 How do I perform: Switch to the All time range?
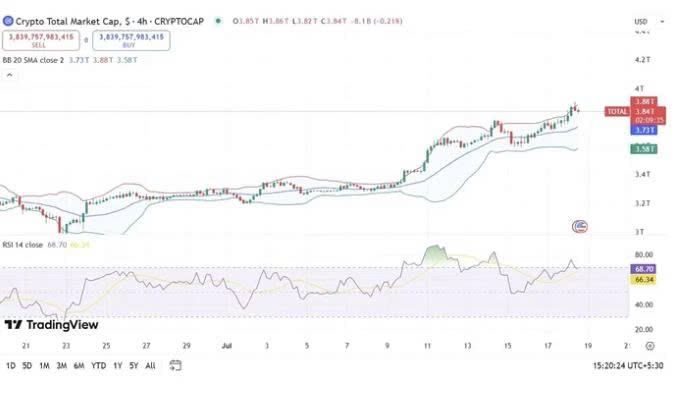tap(150, 366)
